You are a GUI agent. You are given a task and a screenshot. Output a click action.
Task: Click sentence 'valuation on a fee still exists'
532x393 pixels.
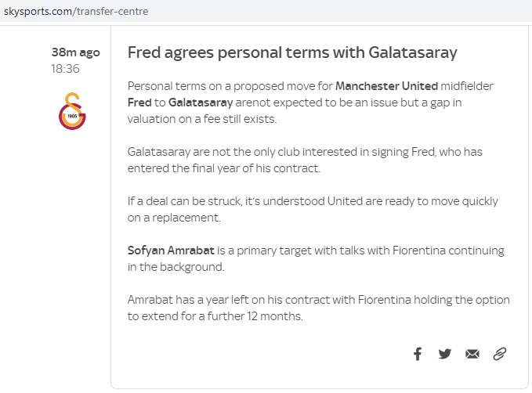coord(202,119)
